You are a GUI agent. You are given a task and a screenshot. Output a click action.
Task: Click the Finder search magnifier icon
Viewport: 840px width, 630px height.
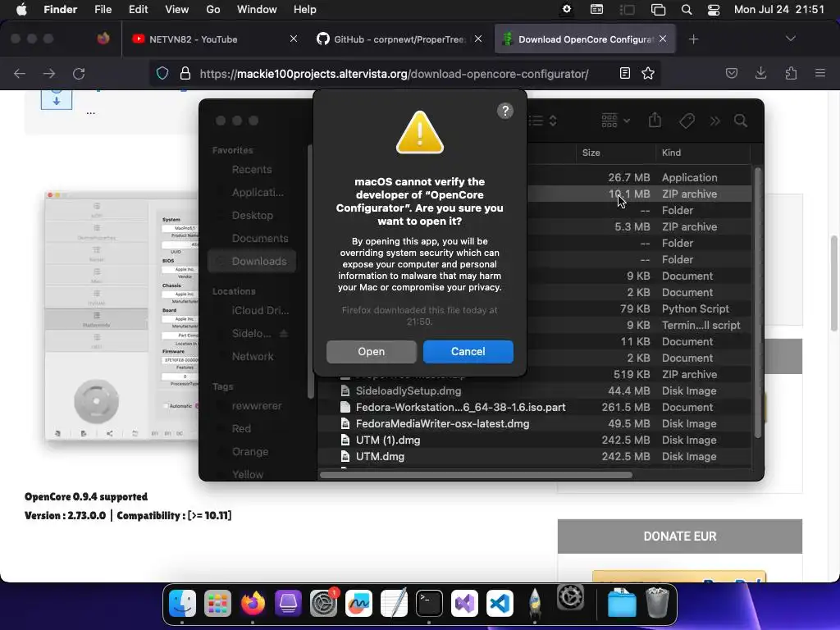coord(741,121)
